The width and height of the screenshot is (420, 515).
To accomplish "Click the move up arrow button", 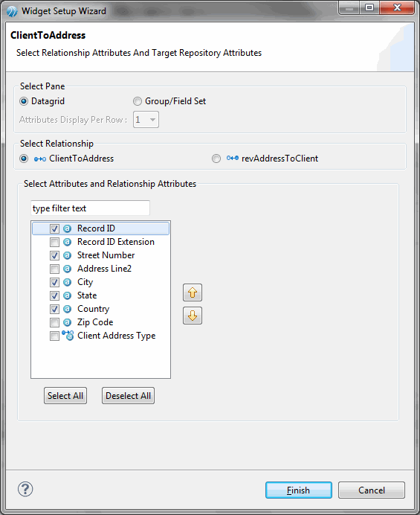I will point(193,292).
